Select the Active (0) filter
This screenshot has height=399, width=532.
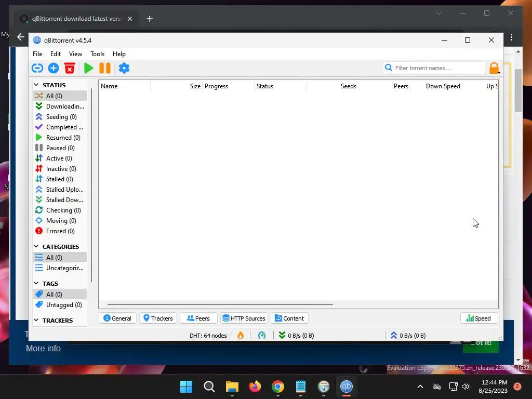(60, 158)
